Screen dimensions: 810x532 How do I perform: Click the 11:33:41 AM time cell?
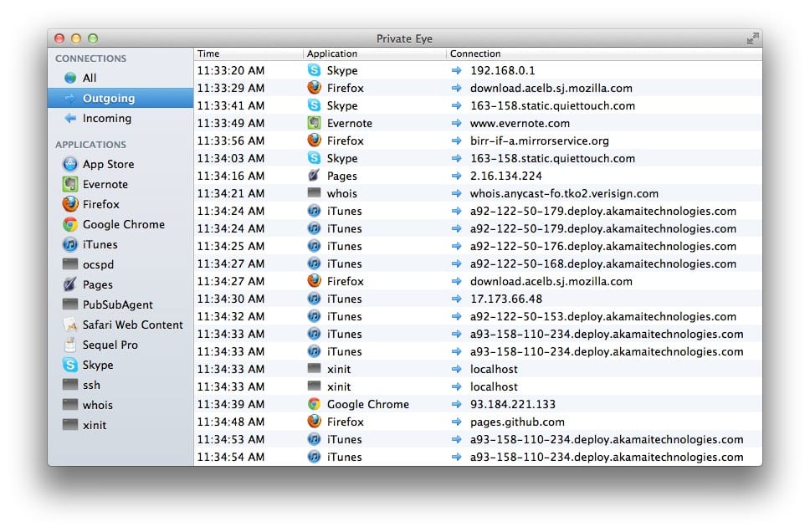(230, 105)
